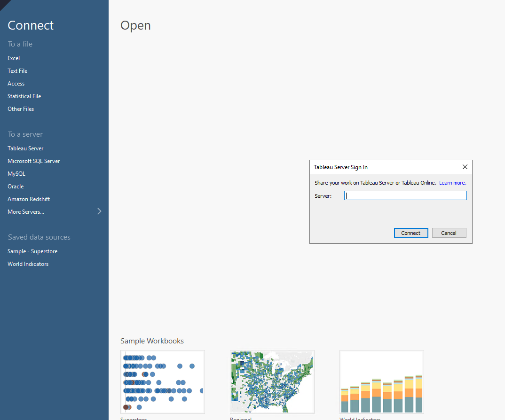Select MySQL server connector
This screenshot has width=505, height=420.
coord(16,174)
